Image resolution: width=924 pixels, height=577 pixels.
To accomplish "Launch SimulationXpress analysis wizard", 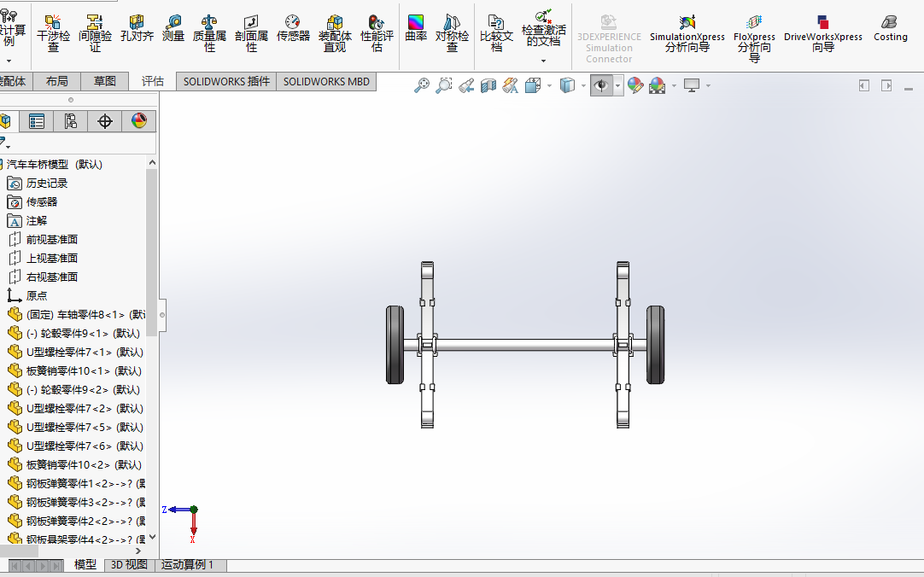I will pyautogui.click(x=687, y=33).
